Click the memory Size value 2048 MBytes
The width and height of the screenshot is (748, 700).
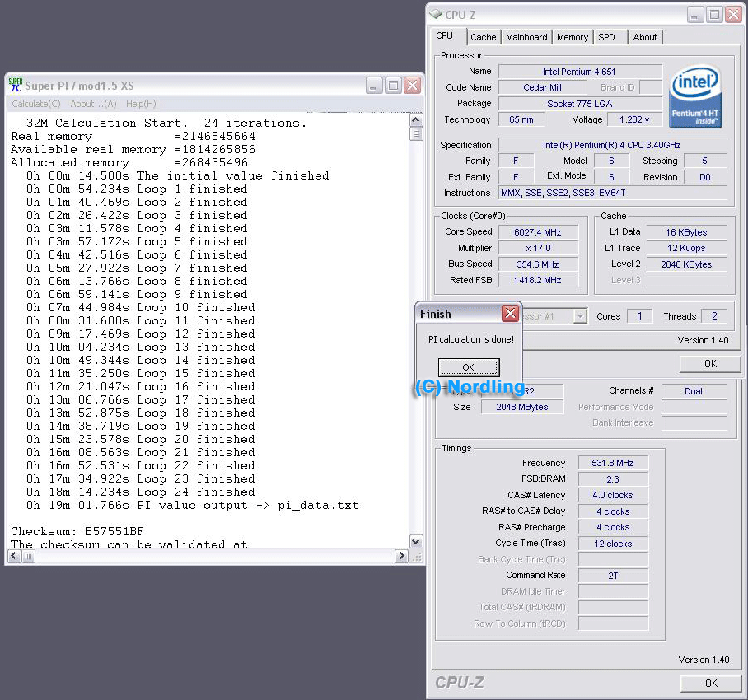click(522, 407)
